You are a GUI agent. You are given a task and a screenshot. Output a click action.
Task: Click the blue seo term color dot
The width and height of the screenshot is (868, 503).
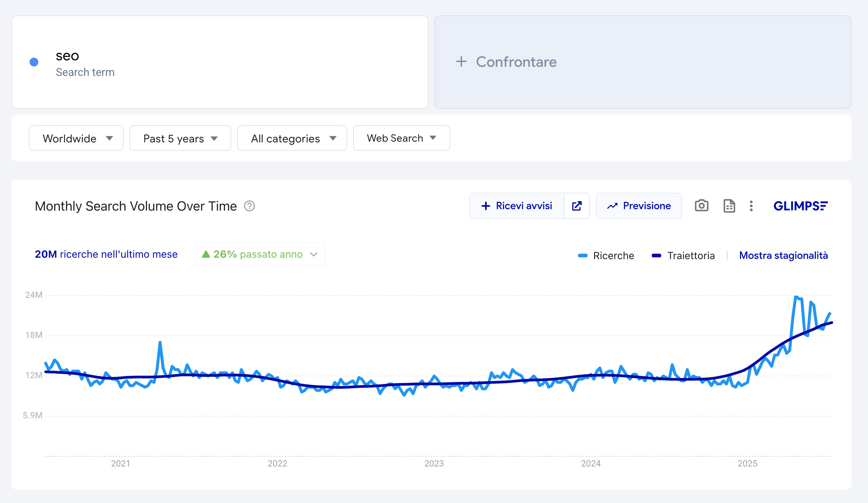click(34, 62)
